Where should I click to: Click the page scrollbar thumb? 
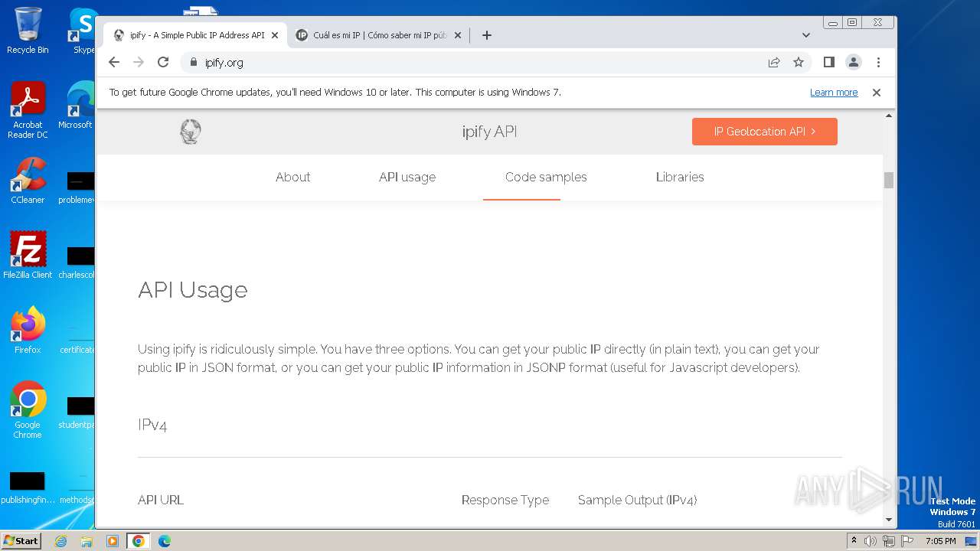click(x=889, y=180)
